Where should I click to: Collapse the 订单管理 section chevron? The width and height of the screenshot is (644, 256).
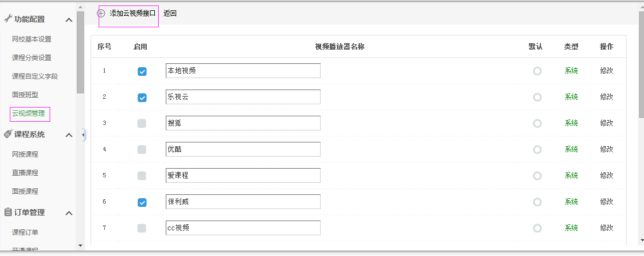click(x=69, y=213)
